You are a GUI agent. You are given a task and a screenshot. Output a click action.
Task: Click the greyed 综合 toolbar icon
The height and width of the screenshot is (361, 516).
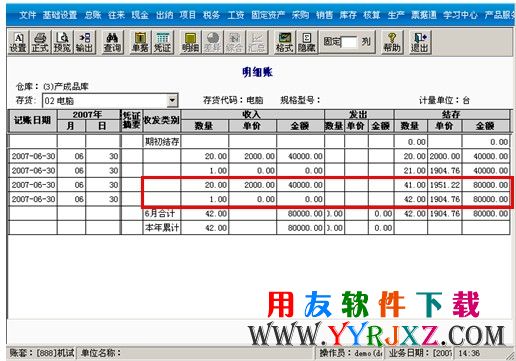click(234, 42)
